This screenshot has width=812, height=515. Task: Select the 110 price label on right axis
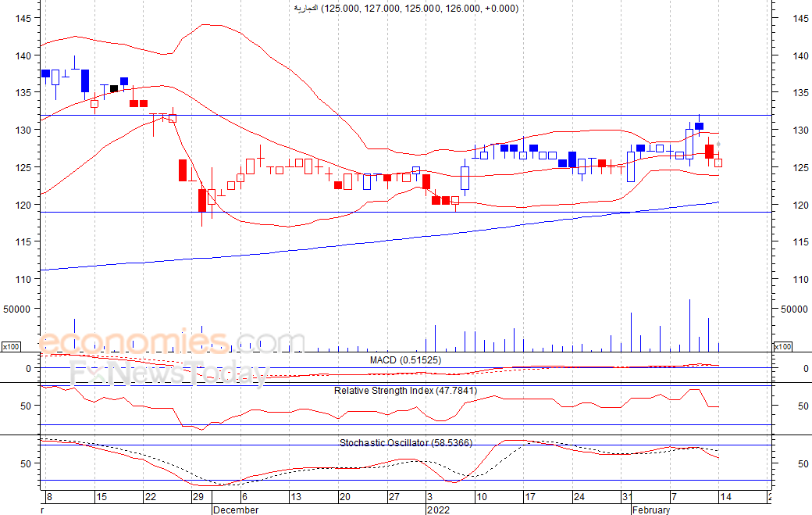pyautogui.click(x=800, y=279)
